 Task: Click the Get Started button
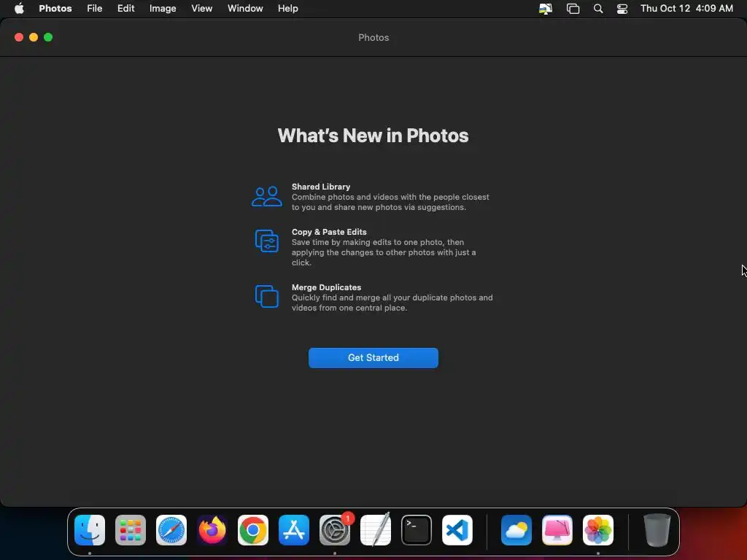373,357
